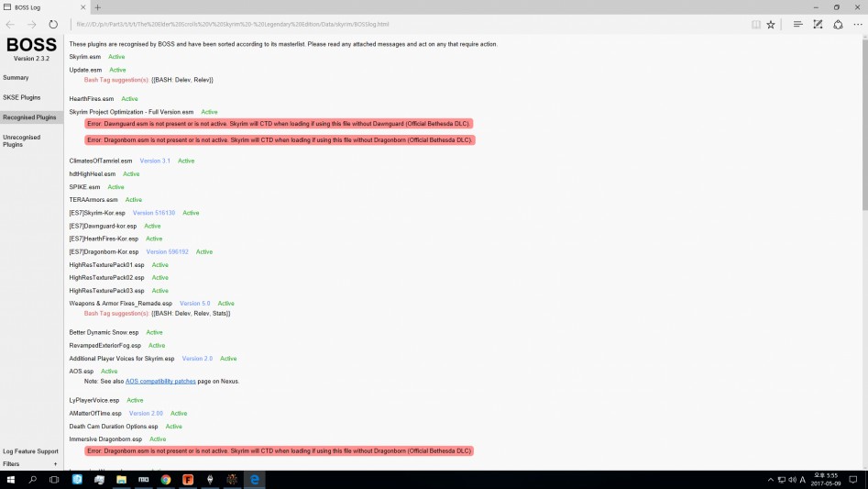Click the browser Back arrow

10,25
